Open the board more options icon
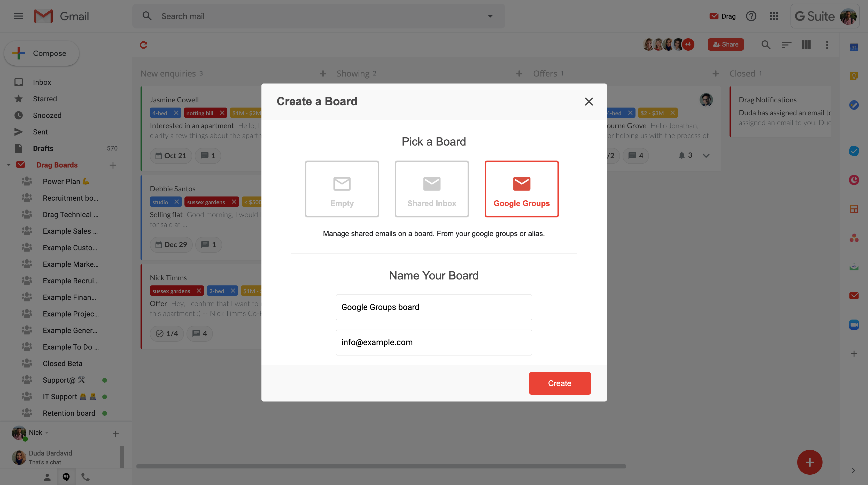Viewport: 868px width, 485px height. (827, 44)
